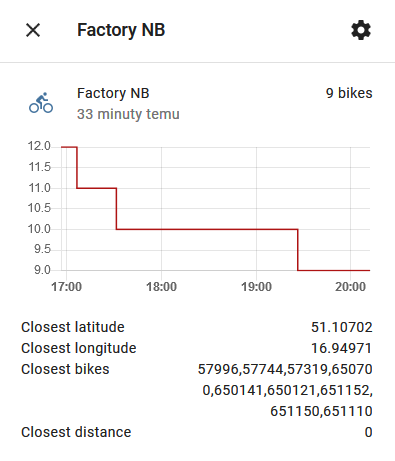Click the 18:00 time axis label
395x461 pixels.
pyautogui.click(x=161, y=287)
